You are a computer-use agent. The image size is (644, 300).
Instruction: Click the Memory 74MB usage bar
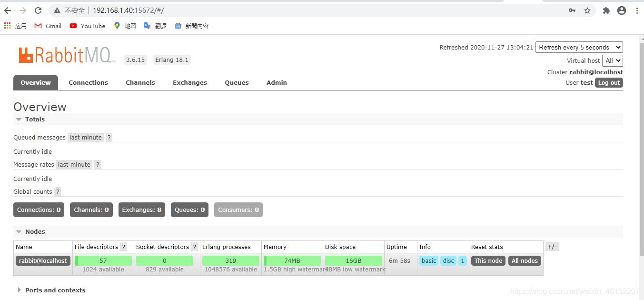click(x=292, y=260)
